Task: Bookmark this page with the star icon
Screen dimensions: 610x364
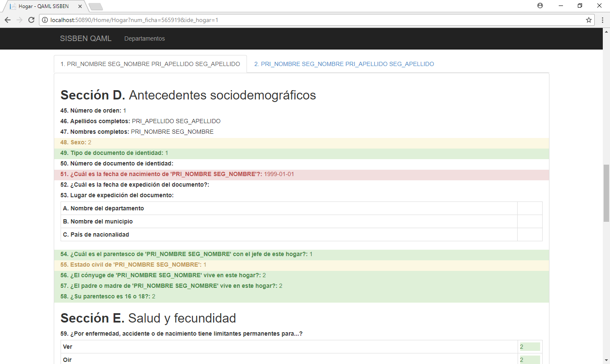Action: tap(589, 20)
